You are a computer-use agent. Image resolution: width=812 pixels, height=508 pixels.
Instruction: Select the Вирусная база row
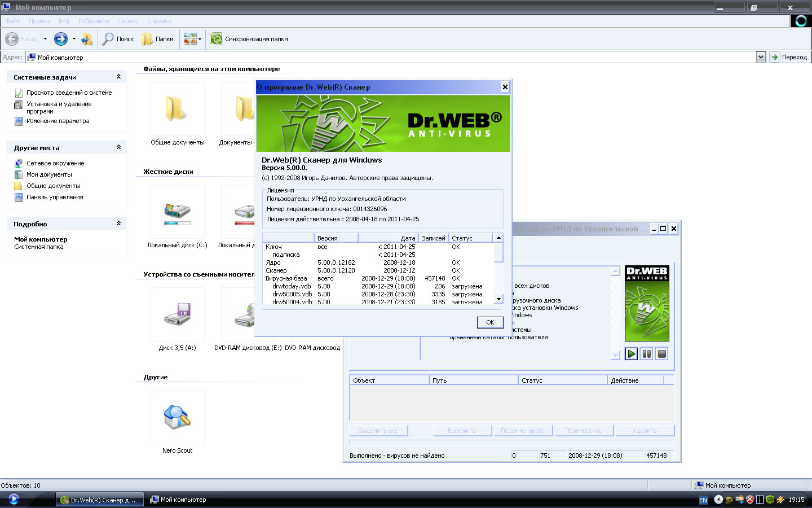point(378,278)
